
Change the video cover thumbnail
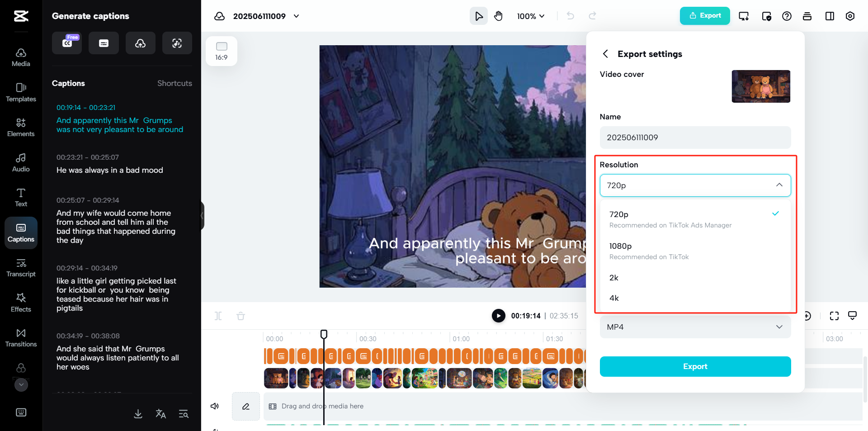tap(761, 86)
